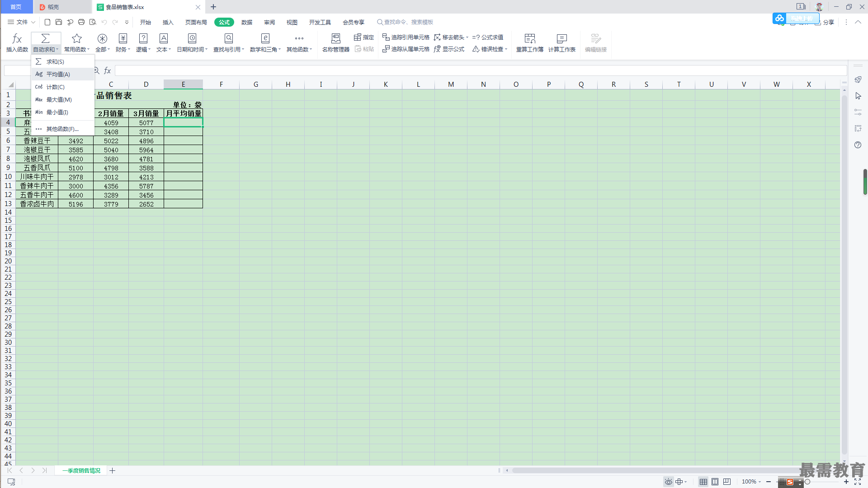The image size is (868, 488).
Task: Click the full screen icon in status bar
Action: pyautogui.click(x=858, y=482)
